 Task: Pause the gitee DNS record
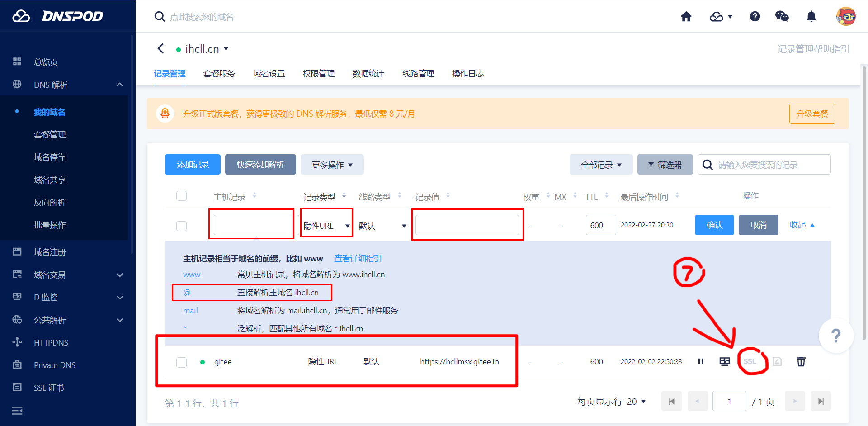pyautogui.click(x=701, y=361)
